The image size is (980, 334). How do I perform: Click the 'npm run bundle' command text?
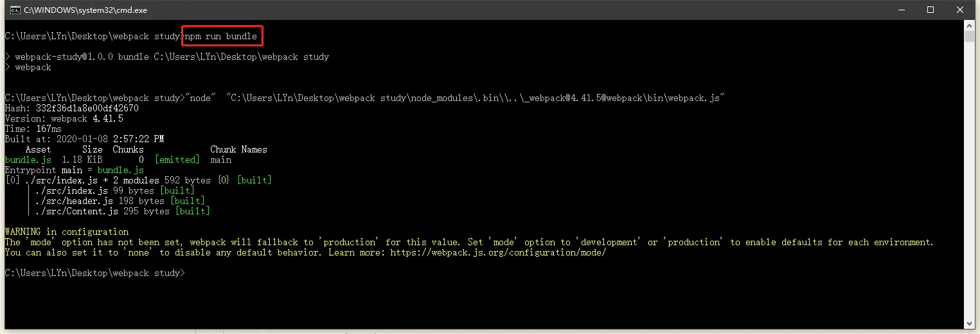click(x=221, y=36)
